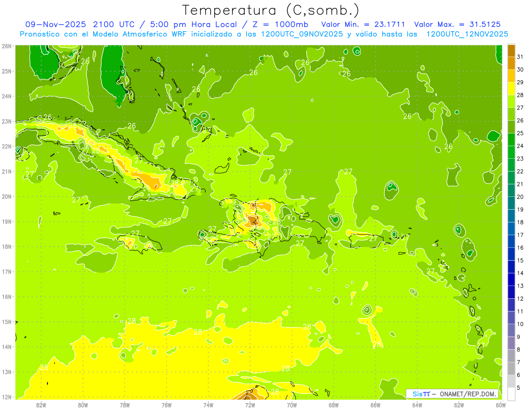Image resolution: width=532 pixels, height=411 pixels.
Task: Click the '26N' latitude axis label
Action: 7,46
